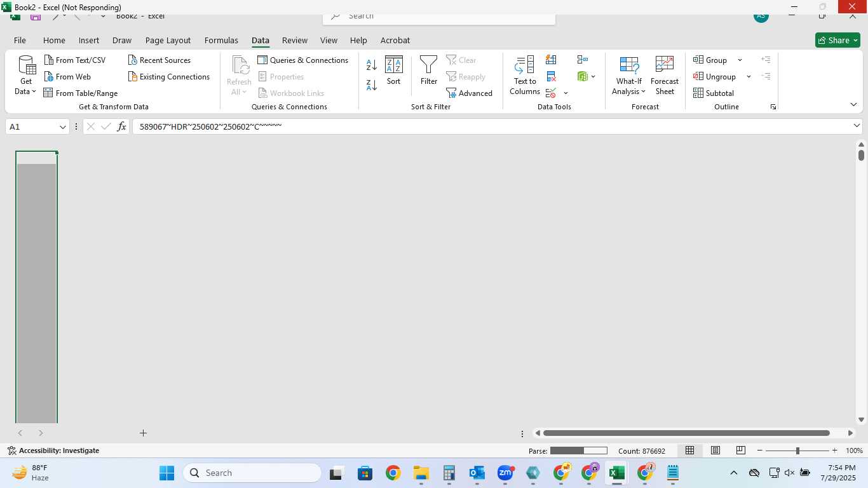This screenshot has width=868, height=488.
Task: Click From Text/CSV import
Action: pos(75,60)
